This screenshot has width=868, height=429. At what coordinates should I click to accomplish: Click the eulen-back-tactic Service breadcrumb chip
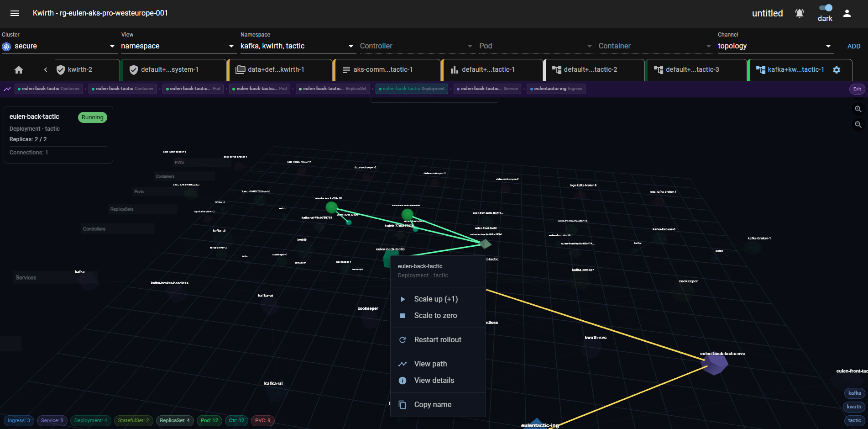(487, 89)
